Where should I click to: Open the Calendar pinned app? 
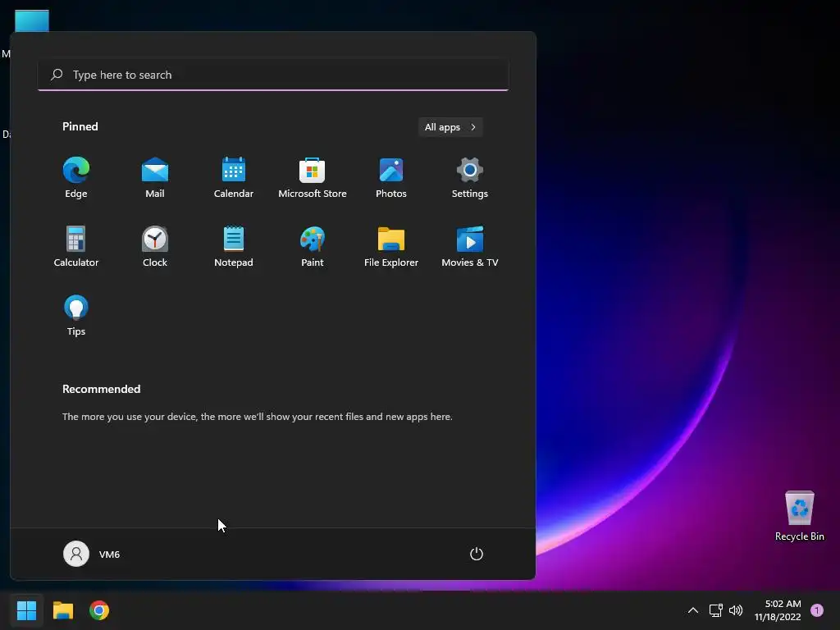pos(234,177)
